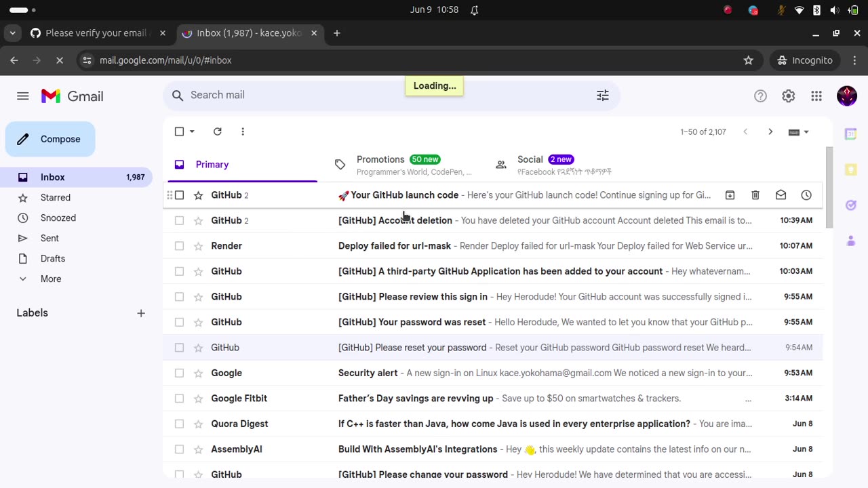View site information icon in address bar
Image resolution: width=868 pixels, height=488 pixels.
click(x=87, y=60)
